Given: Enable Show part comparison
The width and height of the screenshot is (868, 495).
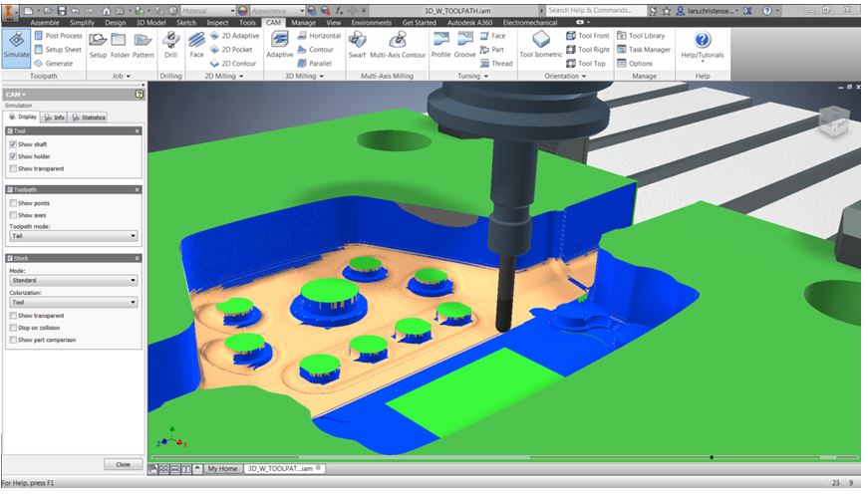Looking at the screenshot, I should pos(13,340).
